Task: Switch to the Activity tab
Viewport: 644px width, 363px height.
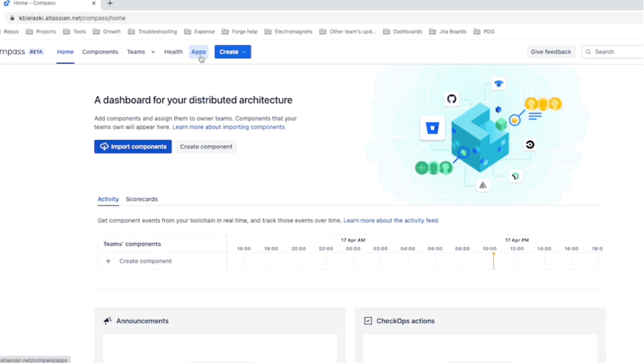Action: click(x=108, y=199)
